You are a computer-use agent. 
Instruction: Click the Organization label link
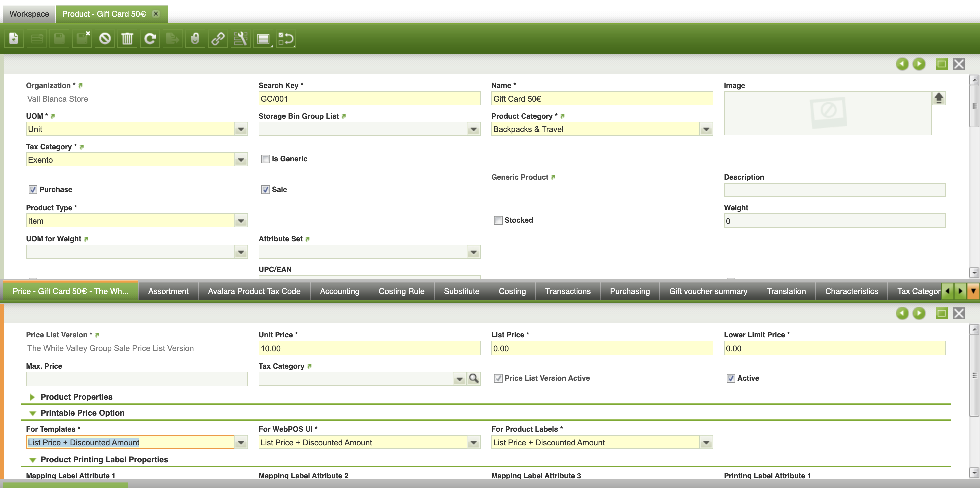48,86
